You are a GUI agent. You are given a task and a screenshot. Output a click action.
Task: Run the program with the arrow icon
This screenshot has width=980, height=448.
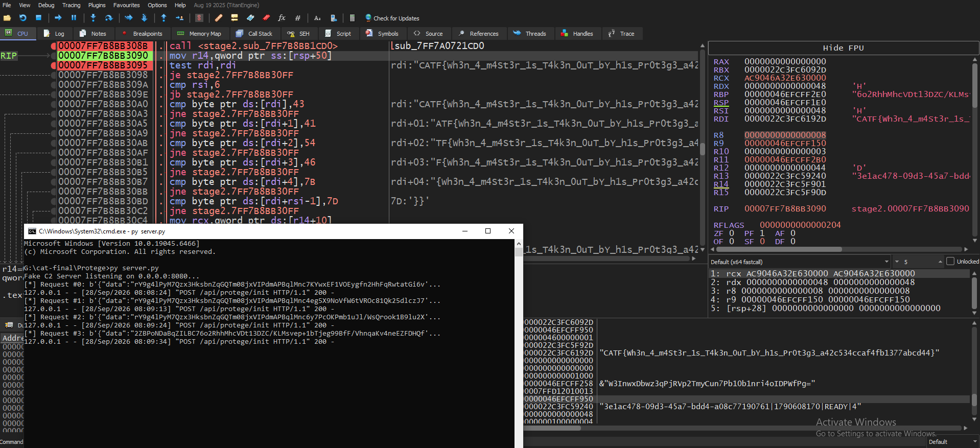[58, 18]
